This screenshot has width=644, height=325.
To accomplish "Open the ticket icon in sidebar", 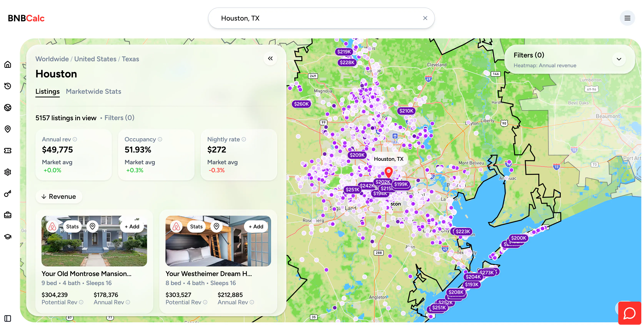I will (8, 150).
